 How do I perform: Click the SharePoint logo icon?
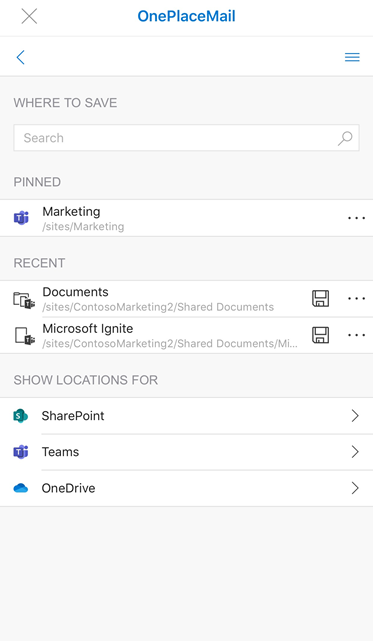pyautogui.click(x=20, y=416)
